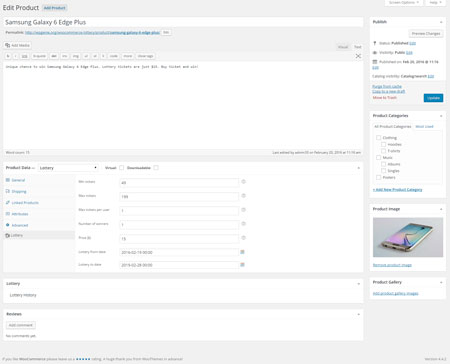Image resolution: width=450 pixels, height=364 pixels.
Task: Click Remove product image link
Action: [x=392, y=265]
